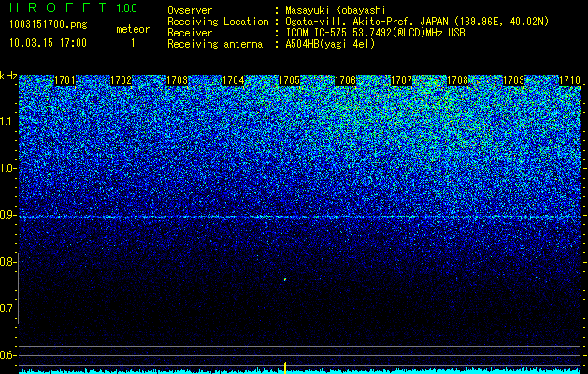Click the 1709 time marker label
Viewport: 588px width, 374px height.
(x=514, y=80)
